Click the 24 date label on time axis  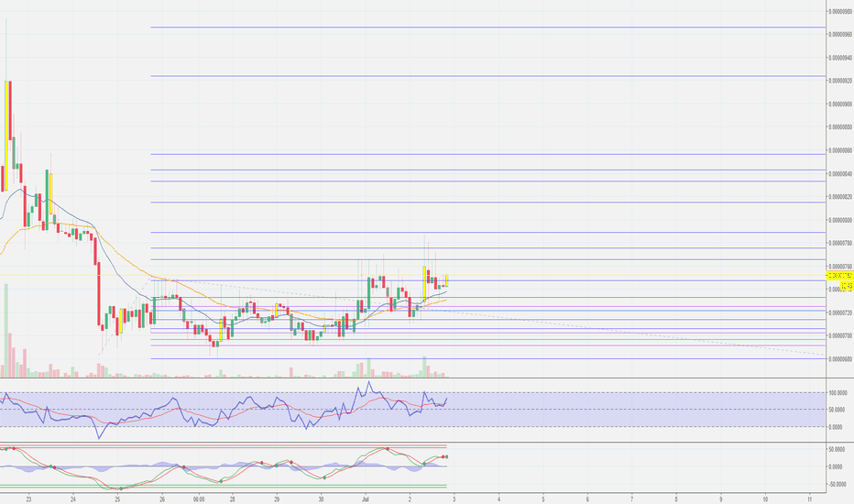point(73,499)
